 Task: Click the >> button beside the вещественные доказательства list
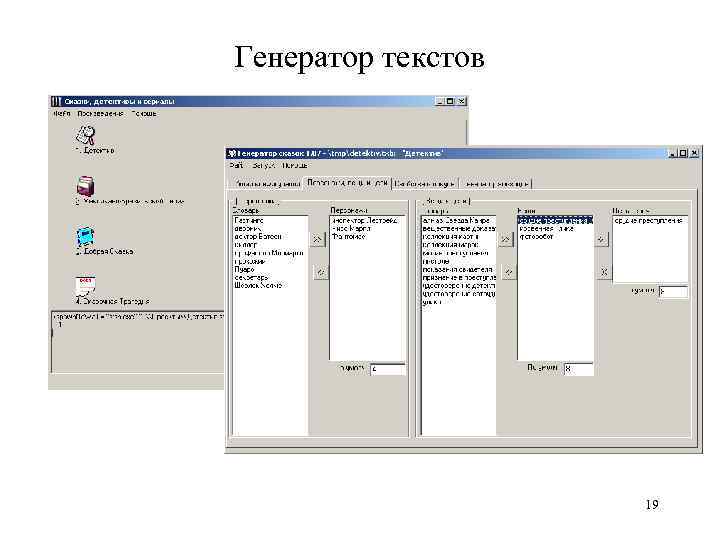[506, 239]
